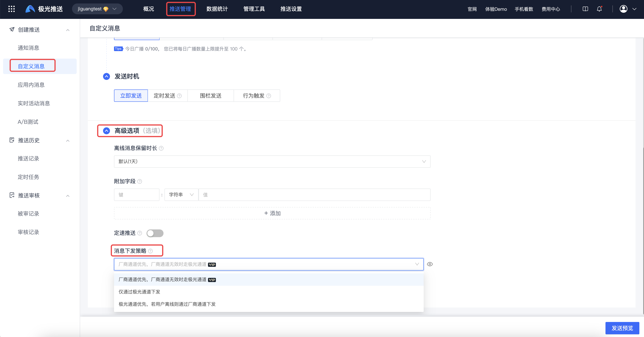
Task: Click the 极光推送 logo icon
Action: [30, 9]
